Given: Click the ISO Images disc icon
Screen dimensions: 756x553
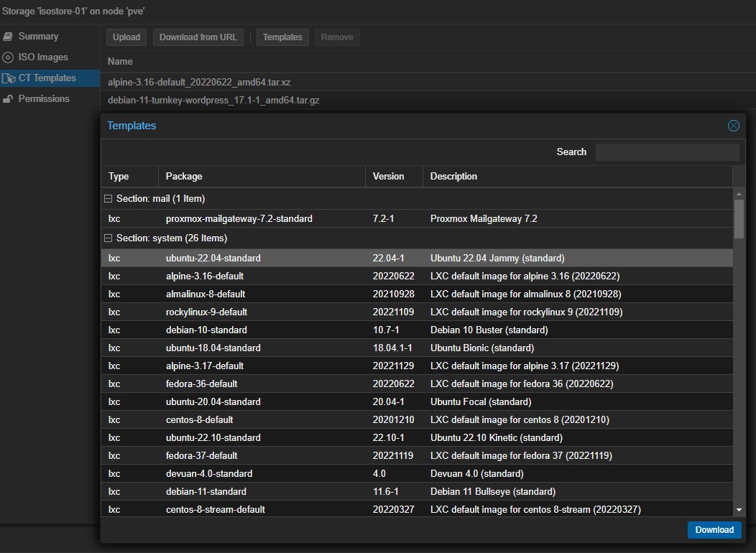Looking at the screenshot, I should (8, 57).
